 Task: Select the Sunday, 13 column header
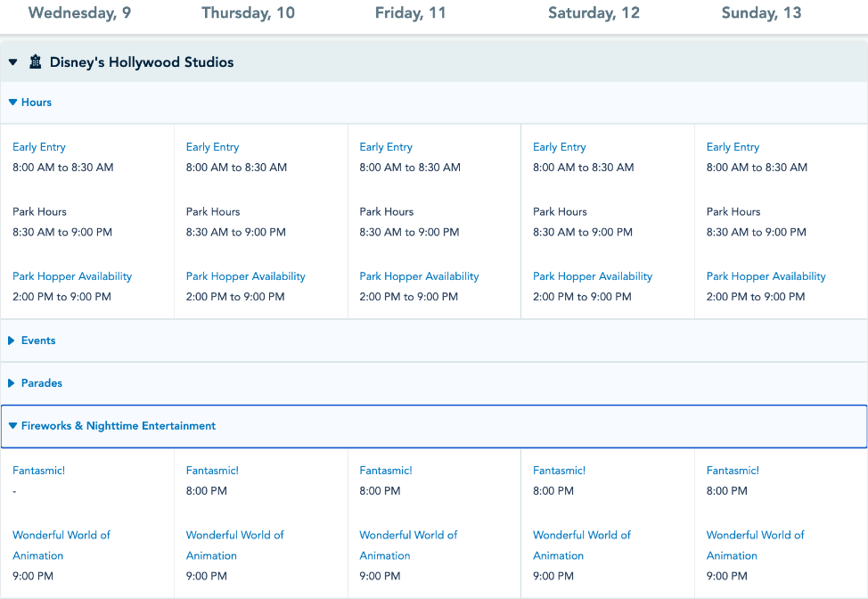[761, 12]
